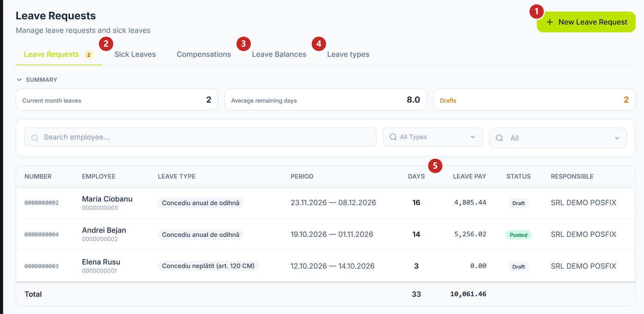Click period 12.10.2026 — 14.10.2026

pyautogui.click(x=333, y=266)
